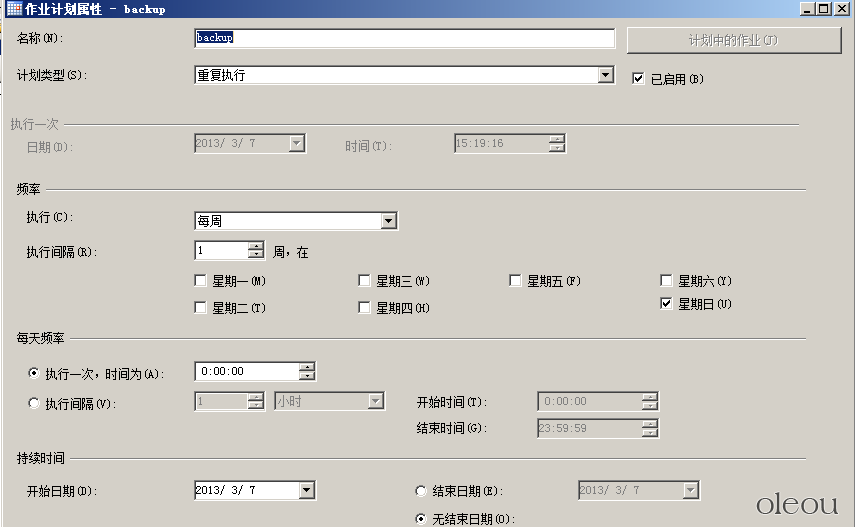Close the 作业计划属性 window
This screenshot has width=855, height=527.
(x=841, y=8)
